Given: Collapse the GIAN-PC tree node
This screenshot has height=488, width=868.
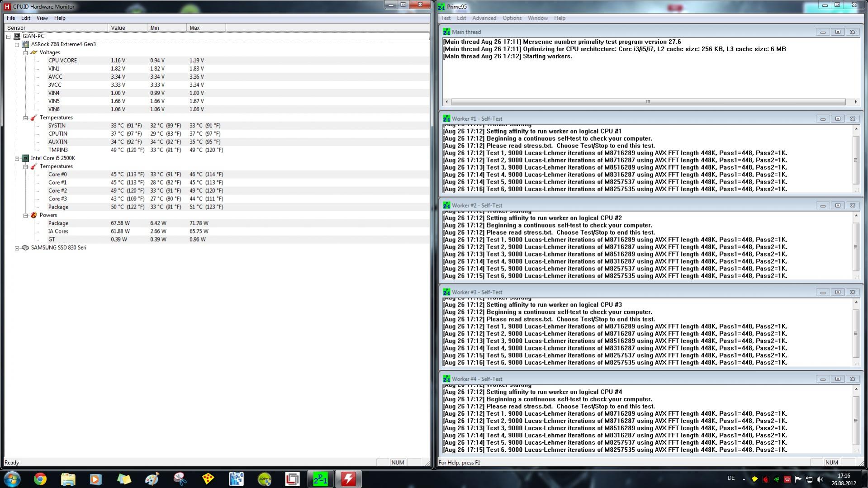Looking at the screenshot, I should (9, 36).
